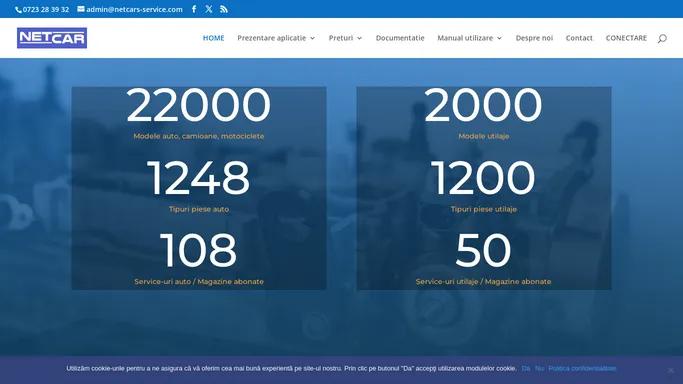Click the NETCAR logo

coord(52,38)
